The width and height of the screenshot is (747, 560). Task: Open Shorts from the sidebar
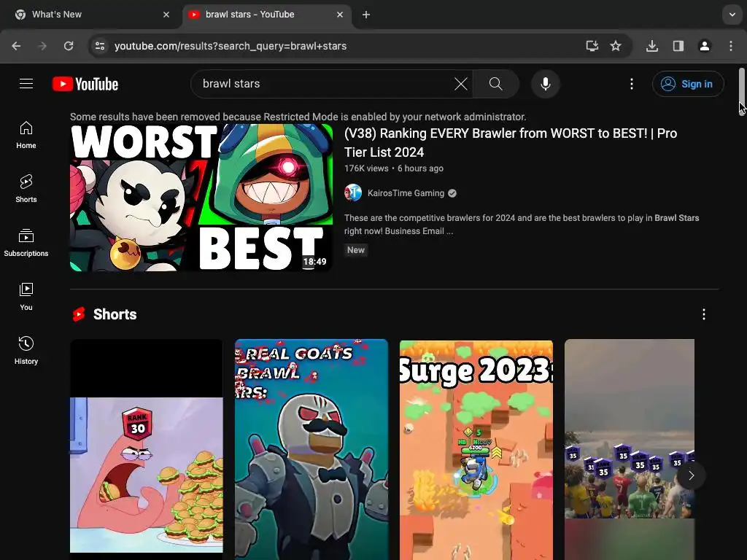point(26,189)
